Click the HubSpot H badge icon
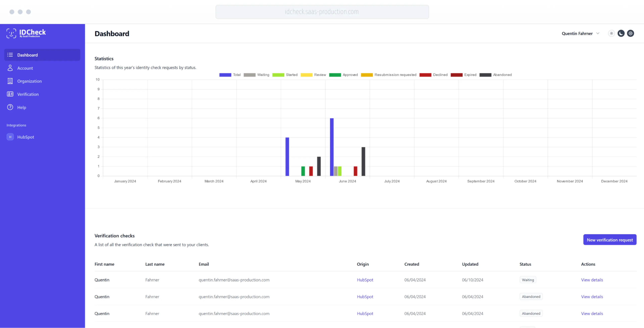The width and height of the screenshot is (644, 328). pos(10,137)
